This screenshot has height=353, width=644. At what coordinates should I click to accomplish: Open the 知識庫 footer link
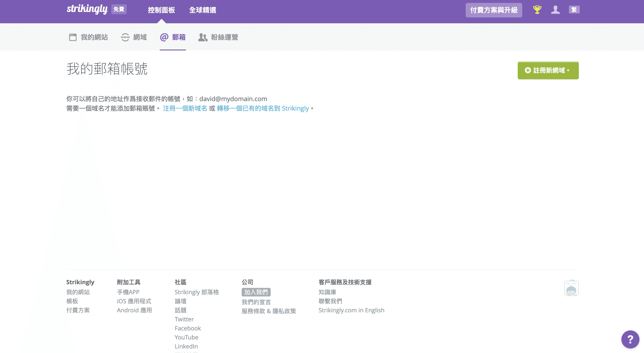pyautogui.click(x=327, y=292)
